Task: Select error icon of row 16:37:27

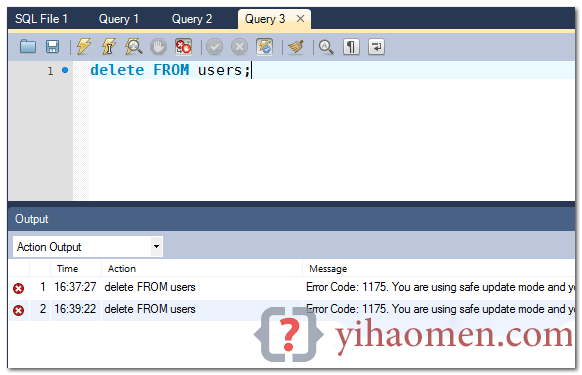Action: (19, 288)
